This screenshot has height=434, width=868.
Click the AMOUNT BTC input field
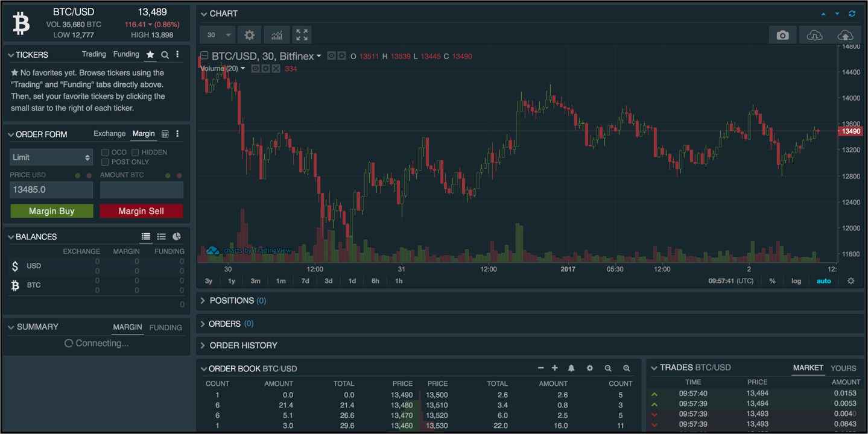142,190
